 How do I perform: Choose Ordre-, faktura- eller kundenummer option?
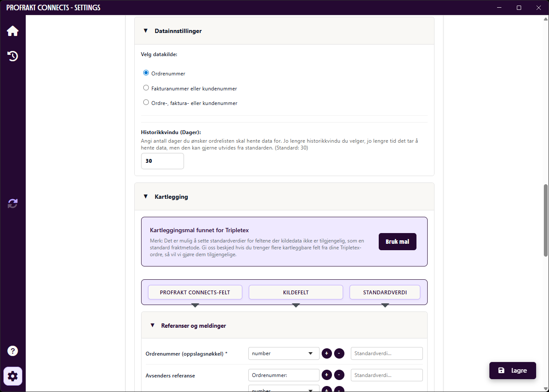[146, 102]
